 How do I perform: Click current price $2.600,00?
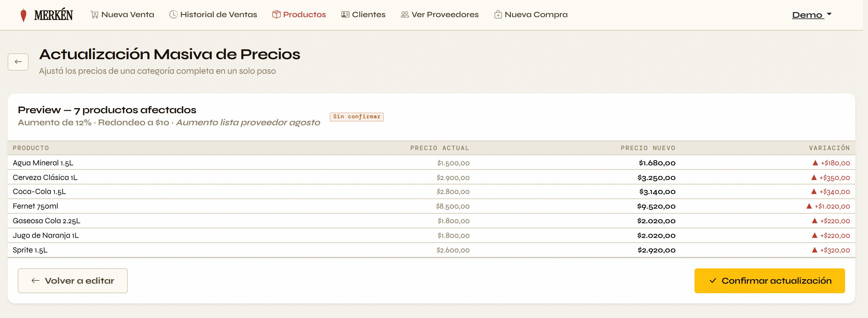point(453,250)
